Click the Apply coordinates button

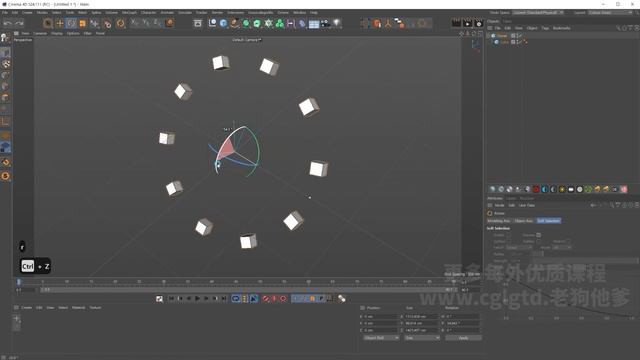click(463, 338)
